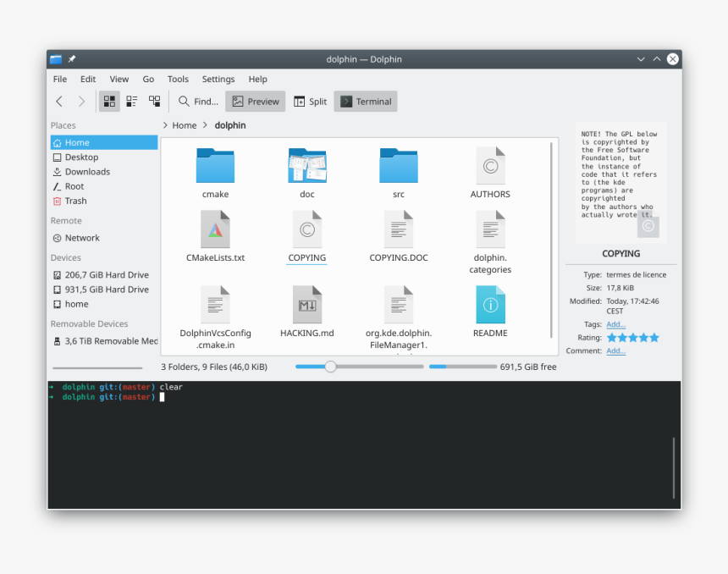Open the 3,6 TiB Removable Media device

click(x=104, y=341)
